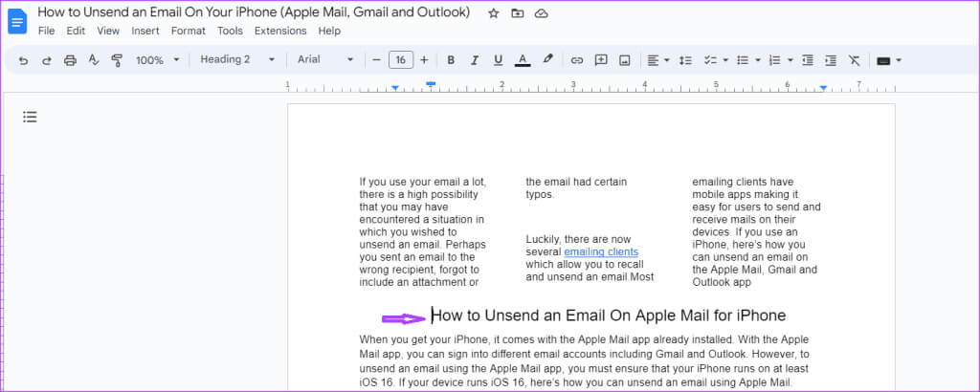Expand bulleted list style arrow

pos(758,60)
